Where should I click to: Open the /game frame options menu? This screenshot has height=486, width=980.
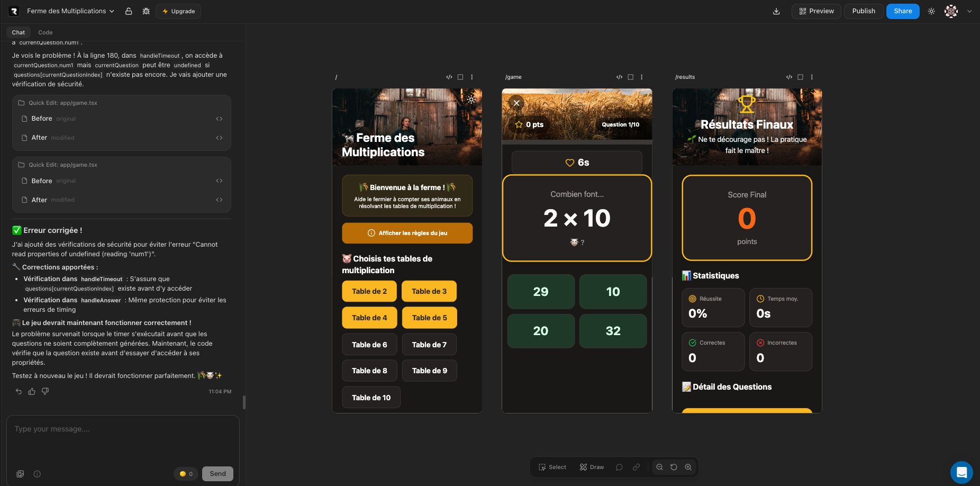click(642, 77)
